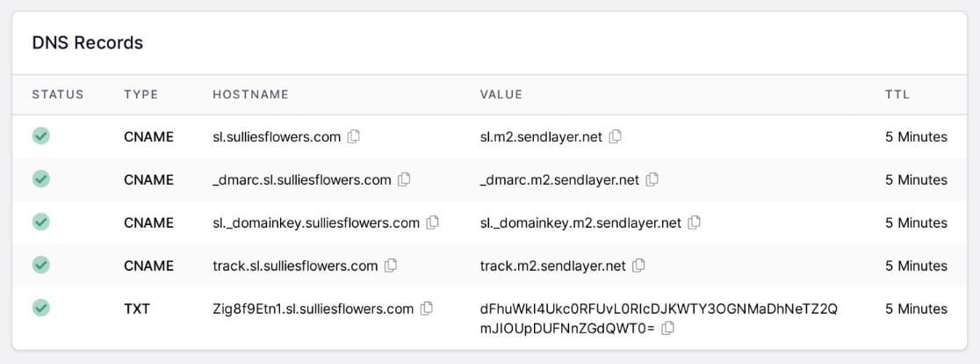Click the DNS Records heading

[x=88, y=43]
